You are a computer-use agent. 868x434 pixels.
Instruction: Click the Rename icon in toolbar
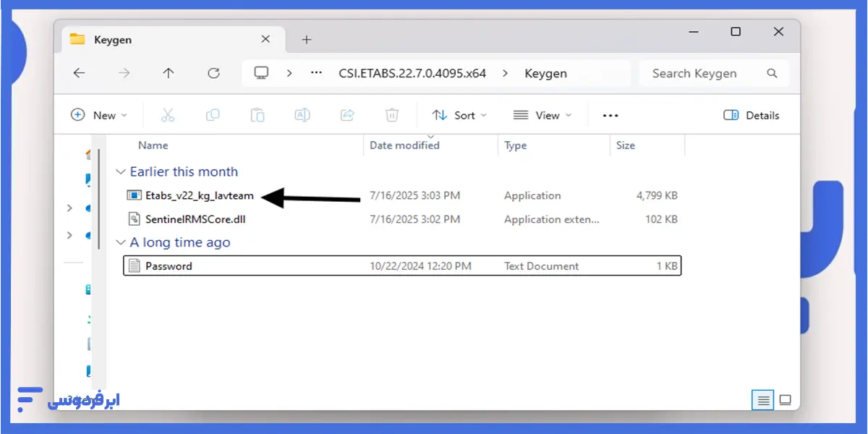pos(302,115)
